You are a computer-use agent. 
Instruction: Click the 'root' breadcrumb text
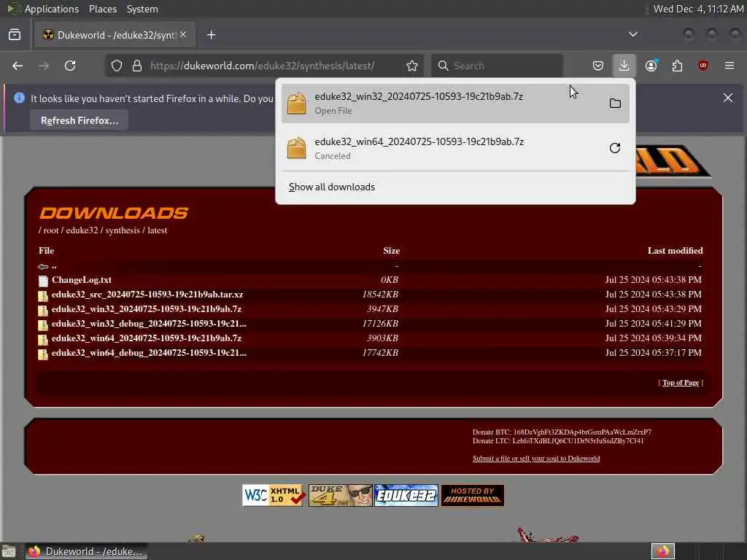click(x=51, y=230)
